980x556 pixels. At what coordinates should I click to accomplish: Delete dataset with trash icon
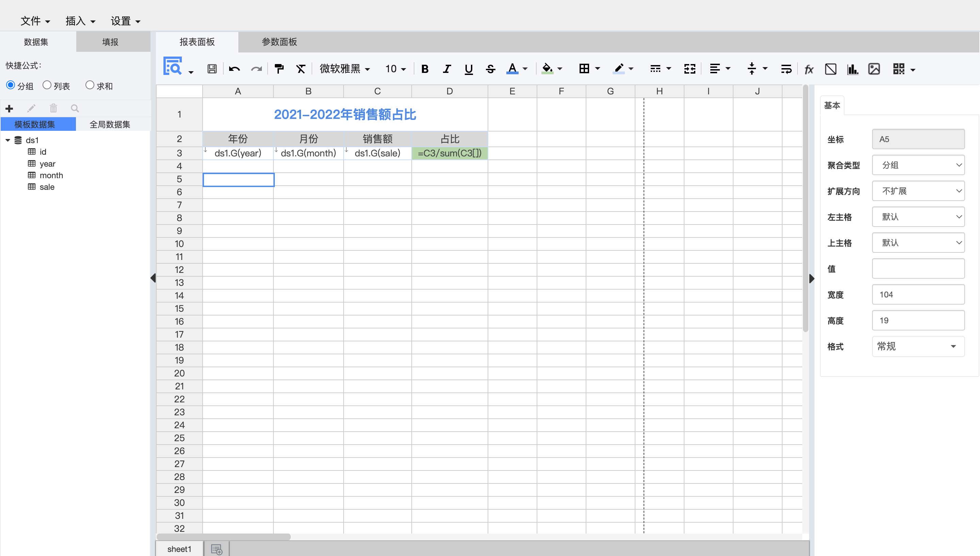(x=53, y=108)
